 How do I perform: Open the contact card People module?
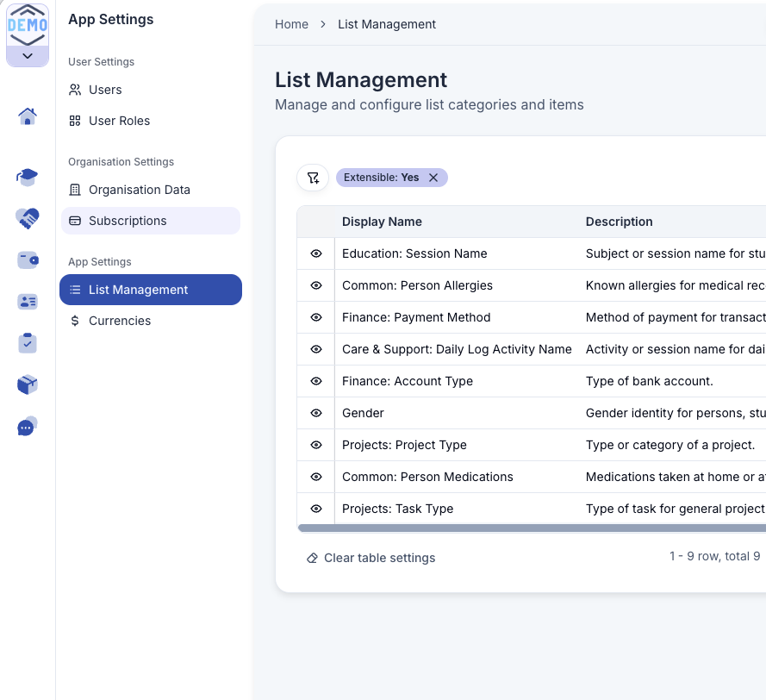pos(28,302)
